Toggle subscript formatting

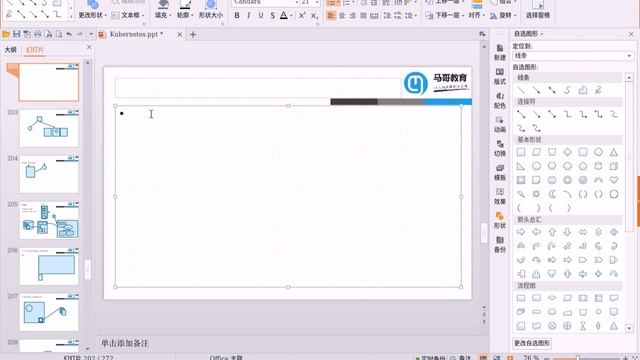314,16
